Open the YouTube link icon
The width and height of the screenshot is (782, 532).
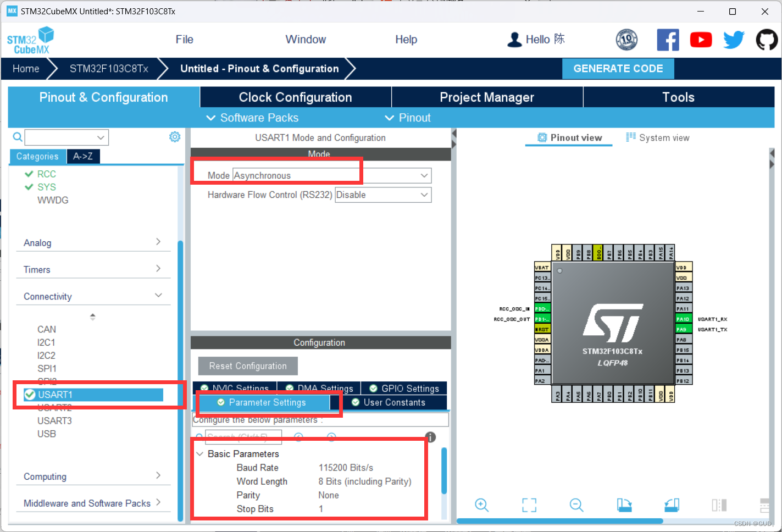pos(701,40)
